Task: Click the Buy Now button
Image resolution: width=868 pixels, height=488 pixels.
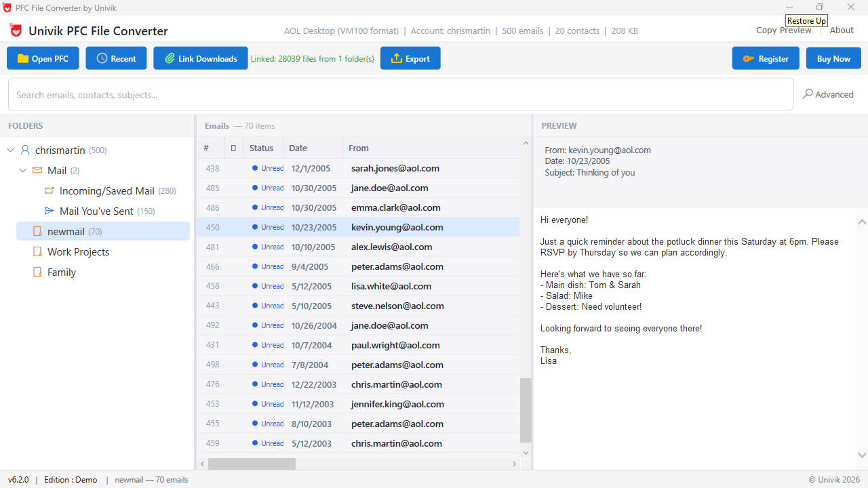Action: click(833, 58)
